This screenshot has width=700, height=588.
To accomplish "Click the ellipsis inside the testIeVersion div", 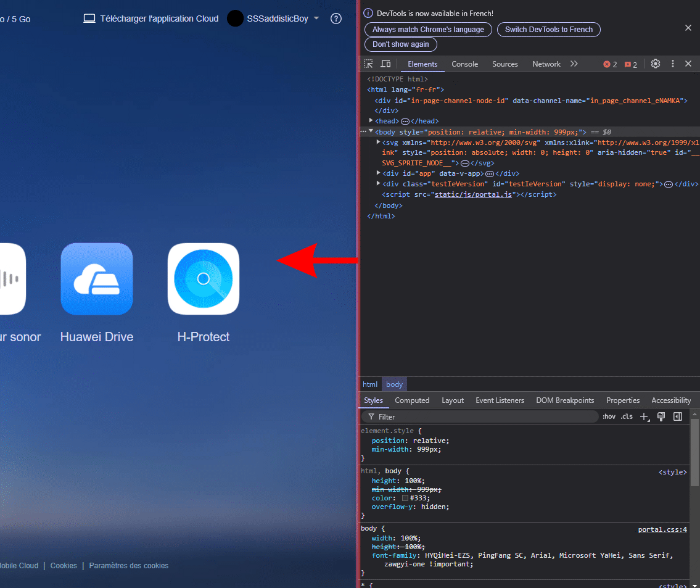I will click(x=669, y=184).
